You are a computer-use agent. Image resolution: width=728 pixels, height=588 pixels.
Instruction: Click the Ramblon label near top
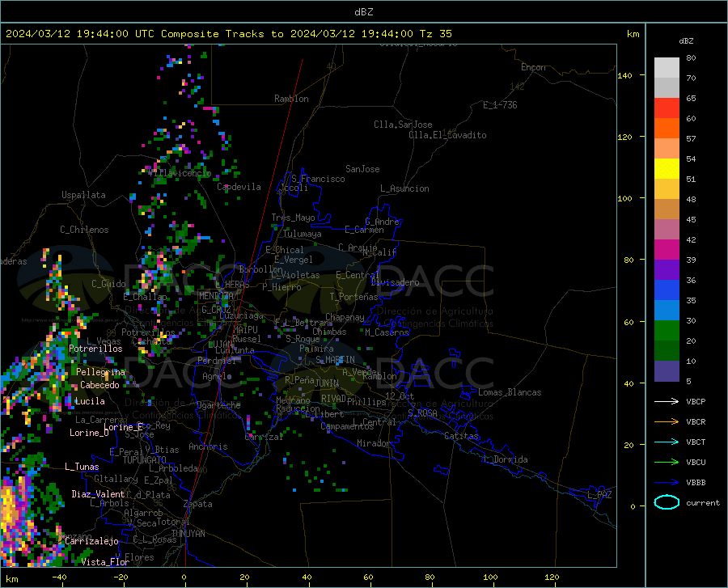291,99
